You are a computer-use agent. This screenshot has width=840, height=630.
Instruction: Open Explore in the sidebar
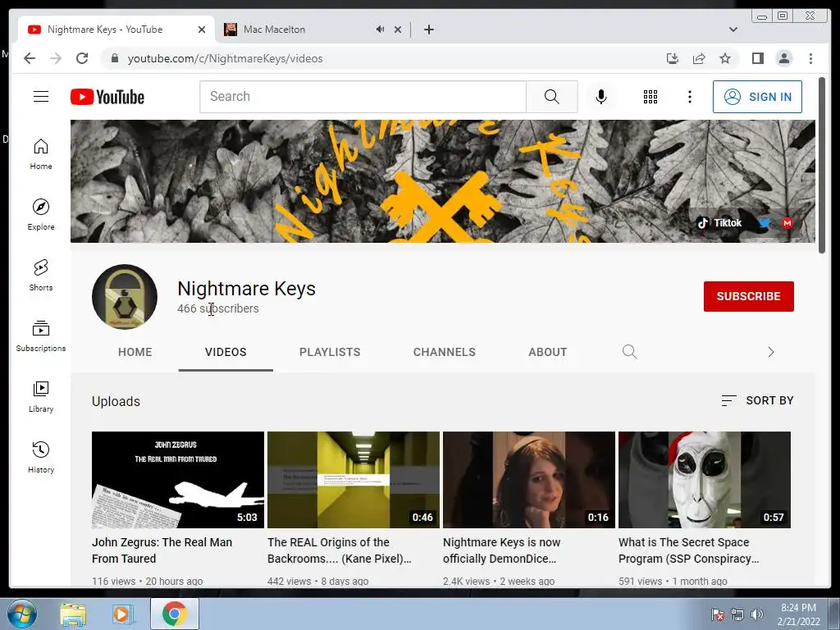[41, 214]
